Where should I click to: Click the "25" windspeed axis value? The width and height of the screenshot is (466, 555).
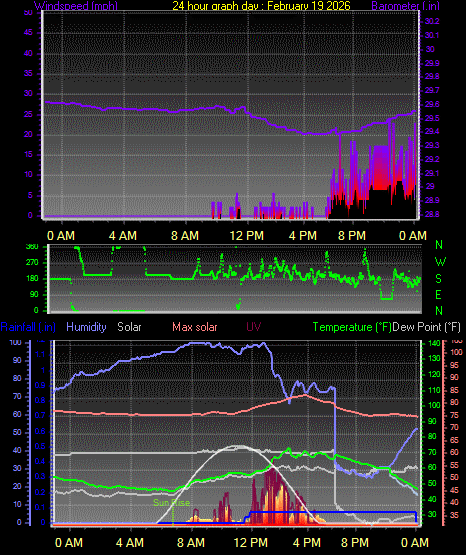pos(28,114)
